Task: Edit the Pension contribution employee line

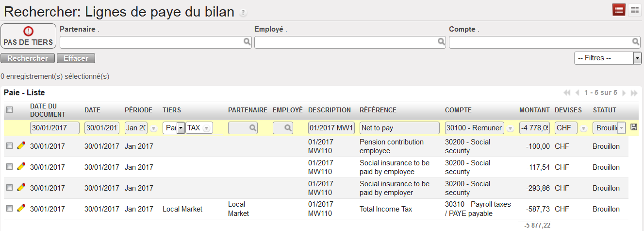Action: pyautogui.click(x=21, y=145)
